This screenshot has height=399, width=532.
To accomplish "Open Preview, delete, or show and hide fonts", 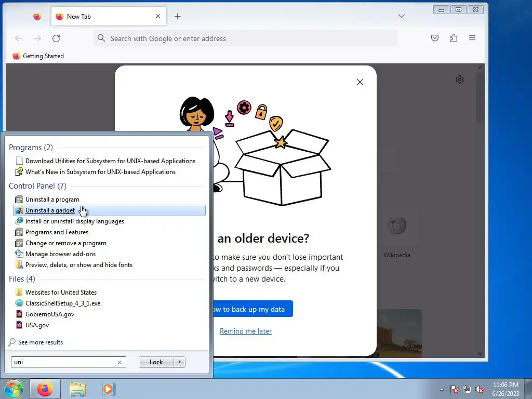I will (110, 264).
